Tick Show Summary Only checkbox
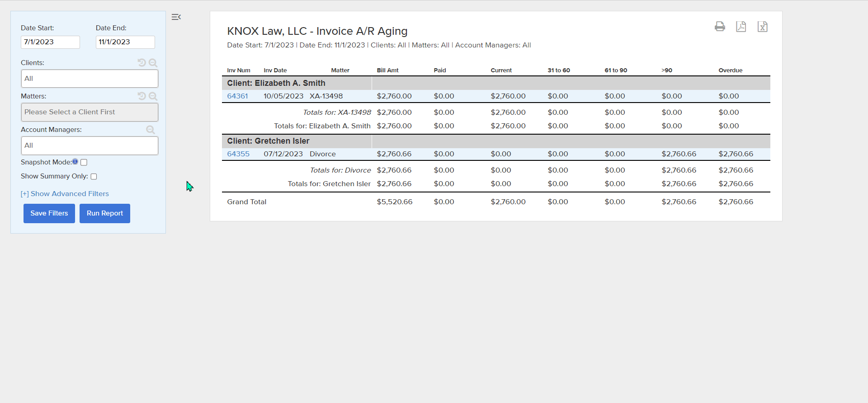This screenshot has height=403, width=868. click(x=94, y=177)
